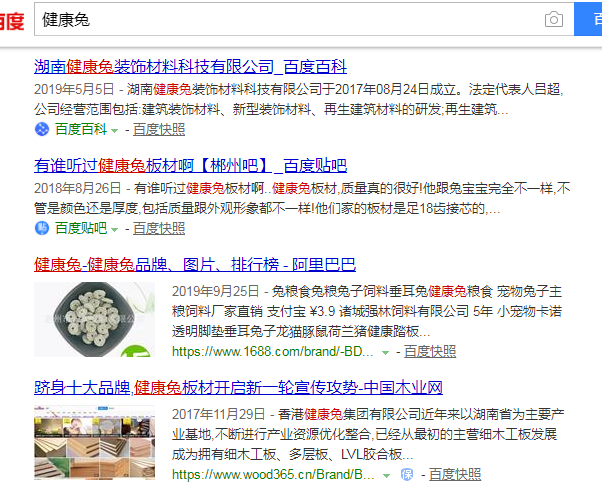Screen dimensions: 602x498
Task: Open 跻身十大品牌 中国木业网 result title
Action: (x=238, y=388)
